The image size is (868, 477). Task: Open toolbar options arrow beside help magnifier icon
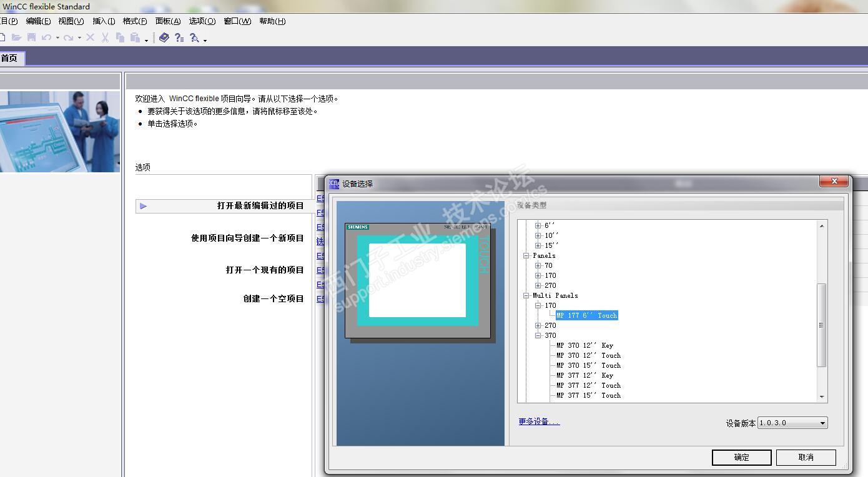(205, 40)
